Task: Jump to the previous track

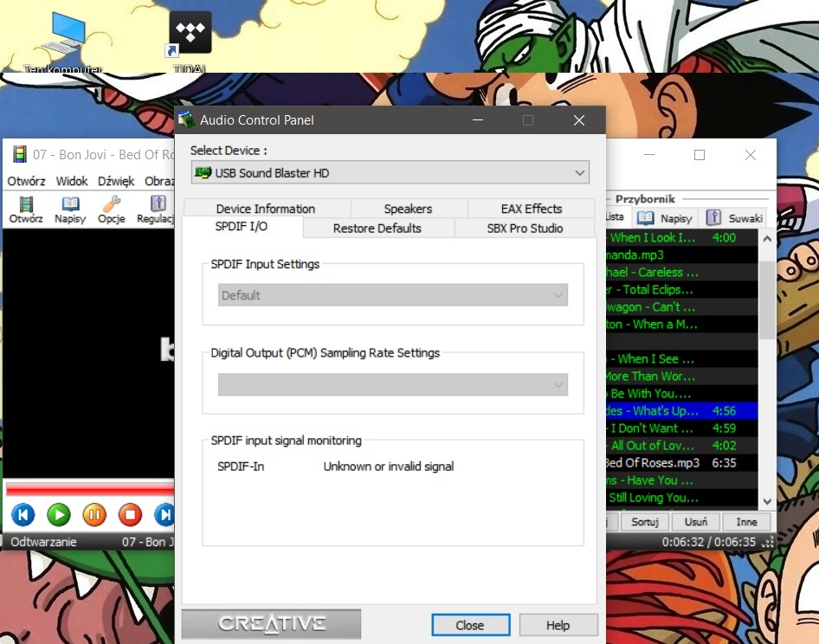Action: (23, 515)
